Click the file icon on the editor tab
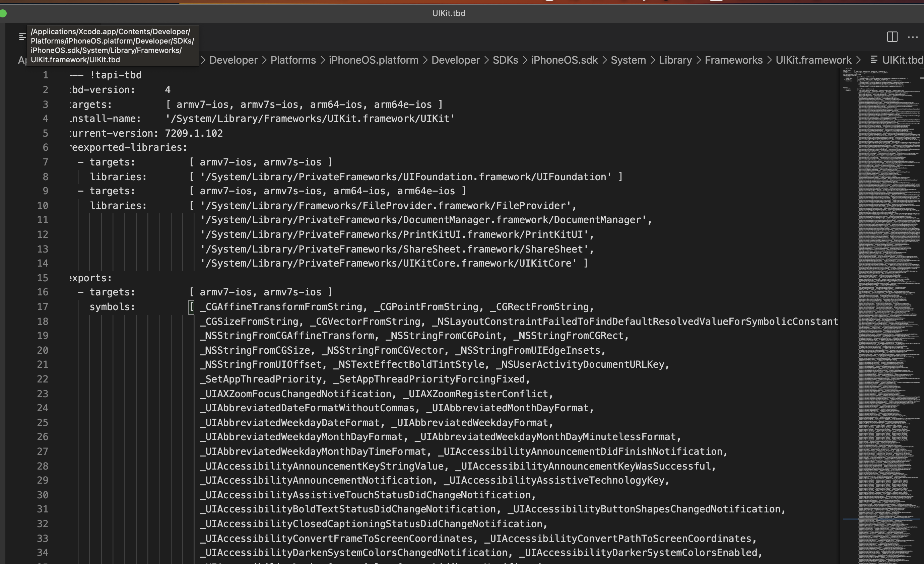The height and width of the screenshot is (564, 924). [x=22, y=37]
